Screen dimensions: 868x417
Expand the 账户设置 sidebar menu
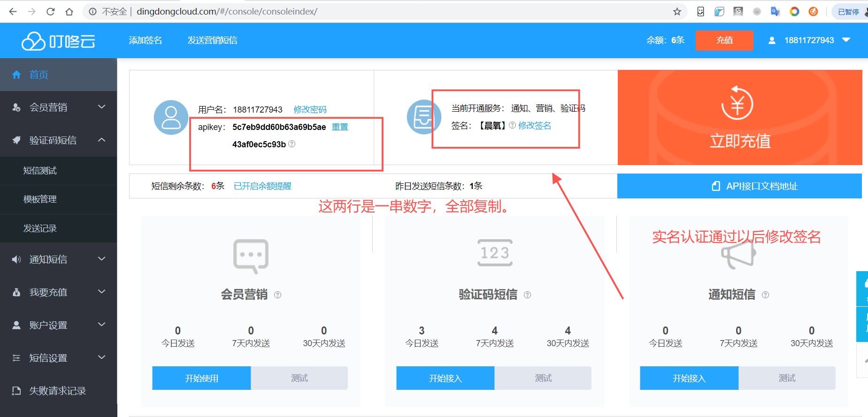101,325
